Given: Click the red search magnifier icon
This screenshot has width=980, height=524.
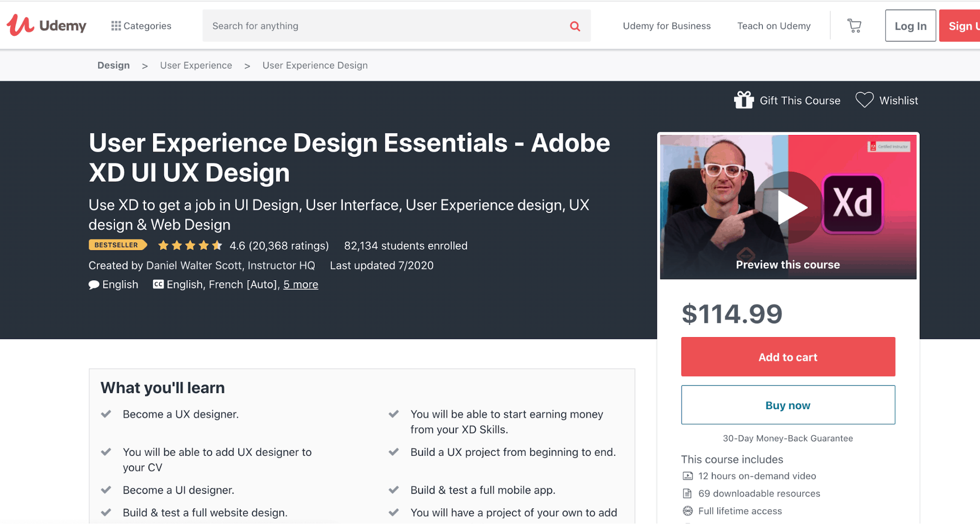Looking at the screenshot, I should [575, 26].
